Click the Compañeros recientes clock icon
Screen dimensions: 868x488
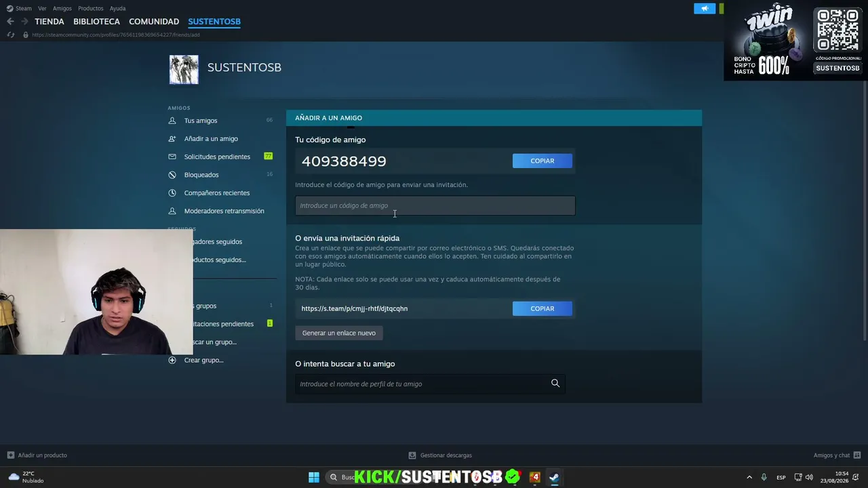point(172,192)
